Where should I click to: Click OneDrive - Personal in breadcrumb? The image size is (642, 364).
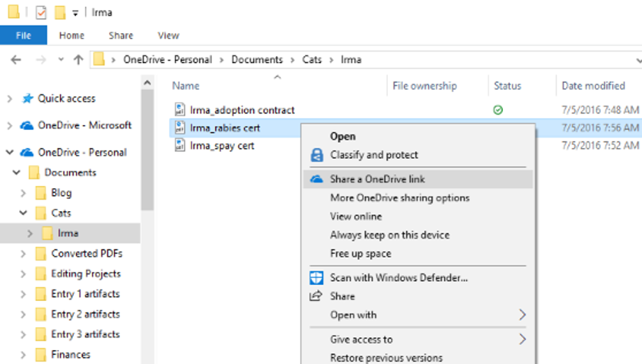[x=167, y=60]
